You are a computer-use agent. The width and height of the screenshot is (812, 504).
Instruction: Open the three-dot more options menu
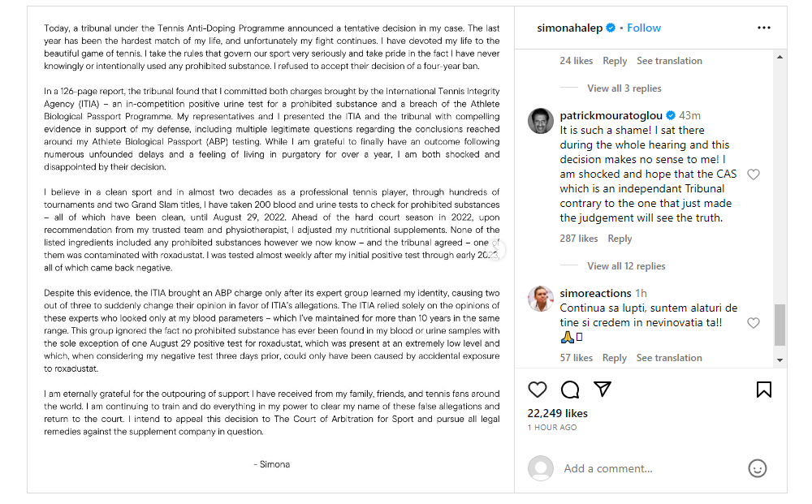pyautogui.click(x=764, y=28)
